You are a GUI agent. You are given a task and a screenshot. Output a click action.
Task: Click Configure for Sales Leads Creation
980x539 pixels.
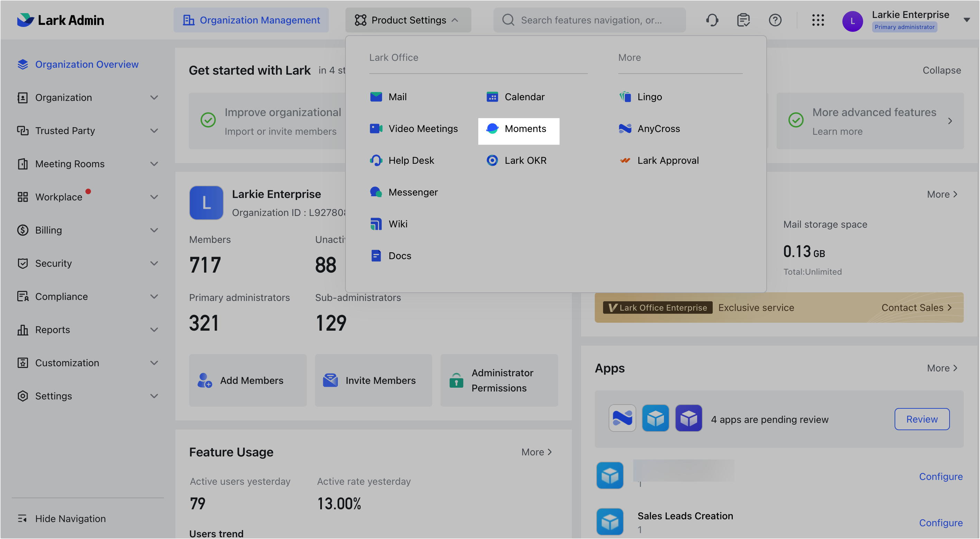point(941,523)
